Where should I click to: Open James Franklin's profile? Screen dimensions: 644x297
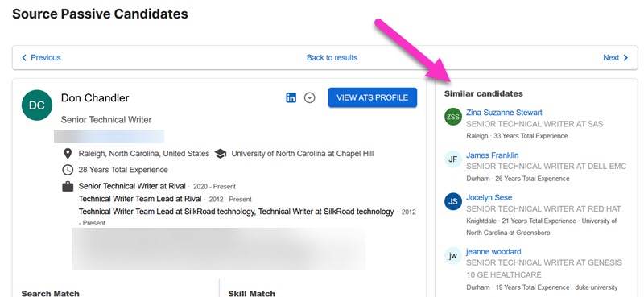coord(492,155)
